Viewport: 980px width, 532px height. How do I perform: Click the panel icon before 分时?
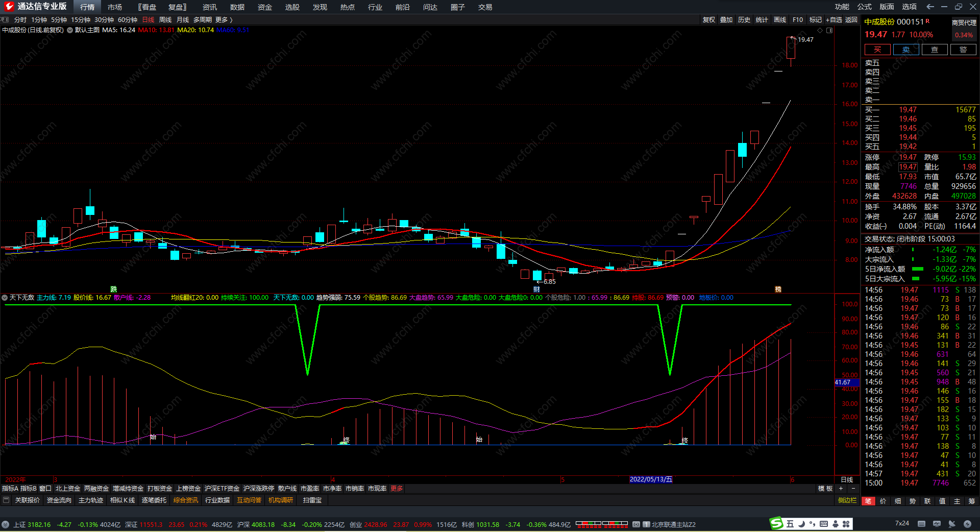(x=5, y=19)
